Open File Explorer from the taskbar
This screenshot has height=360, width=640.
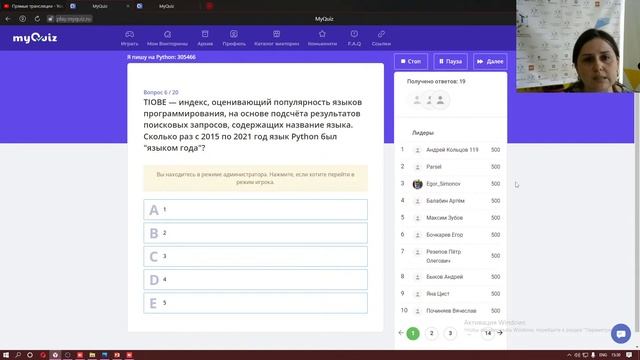click(x=92, y=355)
